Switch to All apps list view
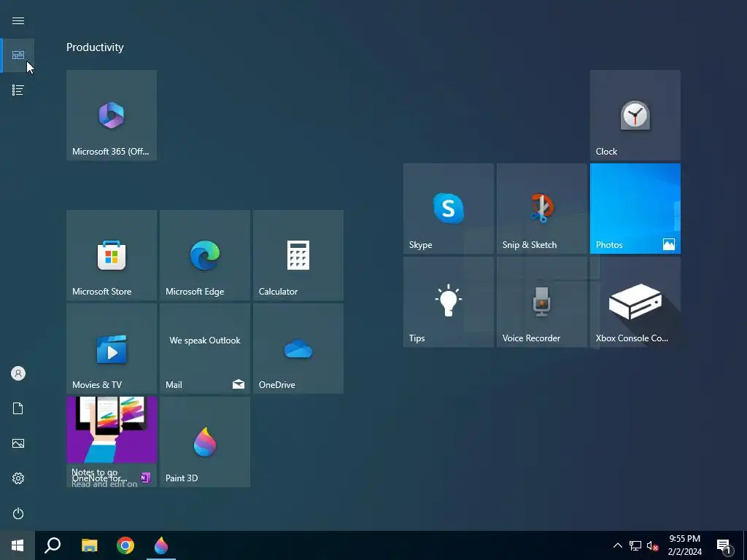The height and width of the screenshot is (560, 747). coord(18,90)
